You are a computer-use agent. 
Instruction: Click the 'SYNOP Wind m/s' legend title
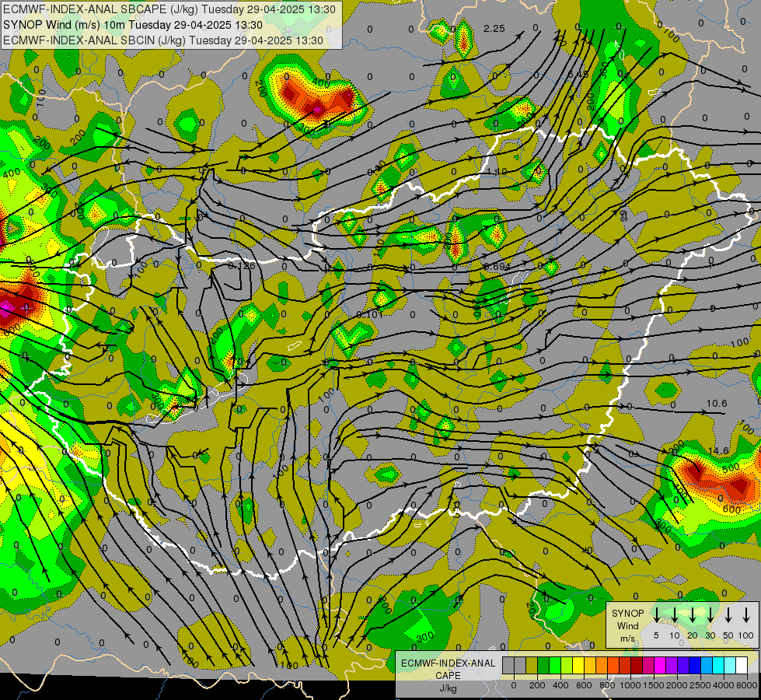(627, 626)
